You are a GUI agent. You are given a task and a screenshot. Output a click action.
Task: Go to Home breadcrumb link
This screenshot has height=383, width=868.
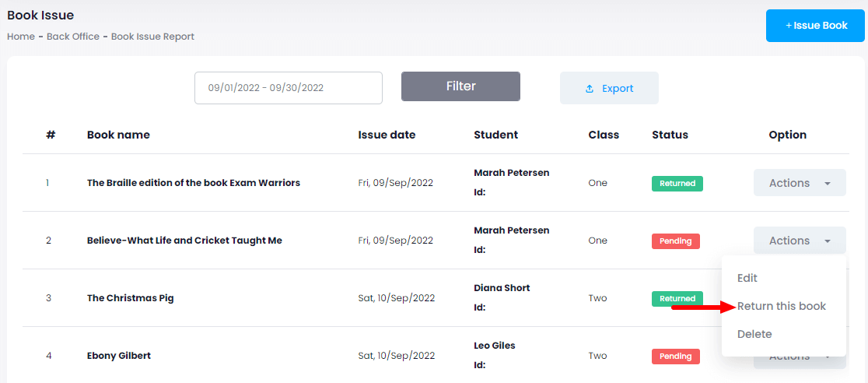(21, 37)
